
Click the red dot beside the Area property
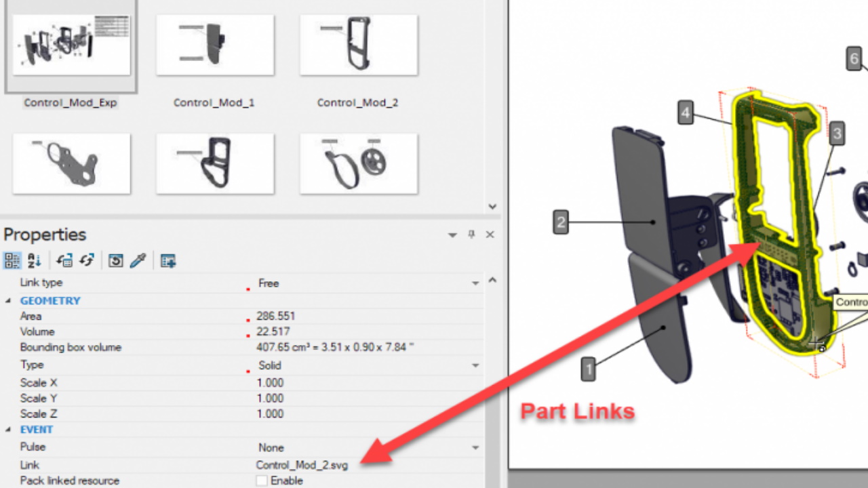pyautogui.click(x=248, y=319)
